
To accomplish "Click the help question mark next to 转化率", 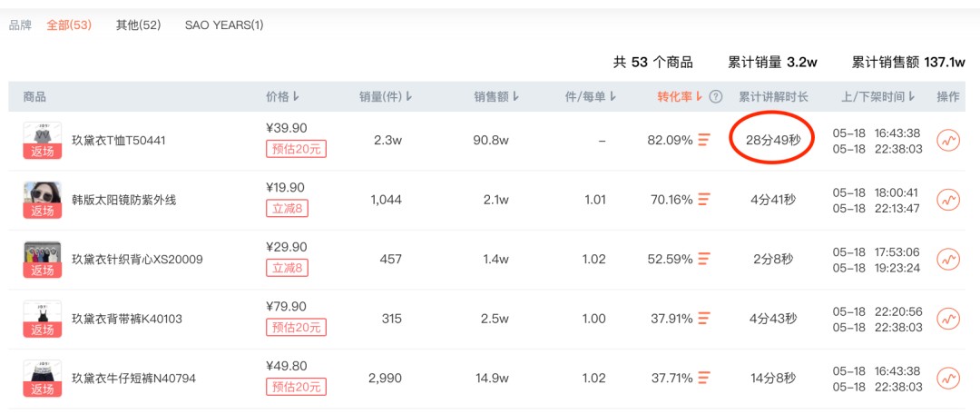I will point(716,97).
